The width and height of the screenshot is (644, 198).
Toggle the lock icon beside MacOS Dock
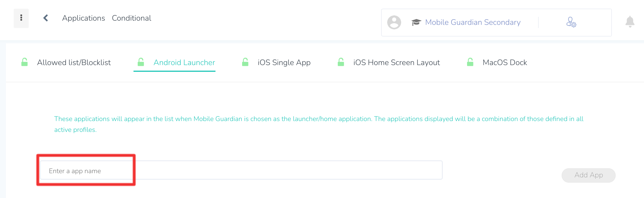tap(470, 62)
